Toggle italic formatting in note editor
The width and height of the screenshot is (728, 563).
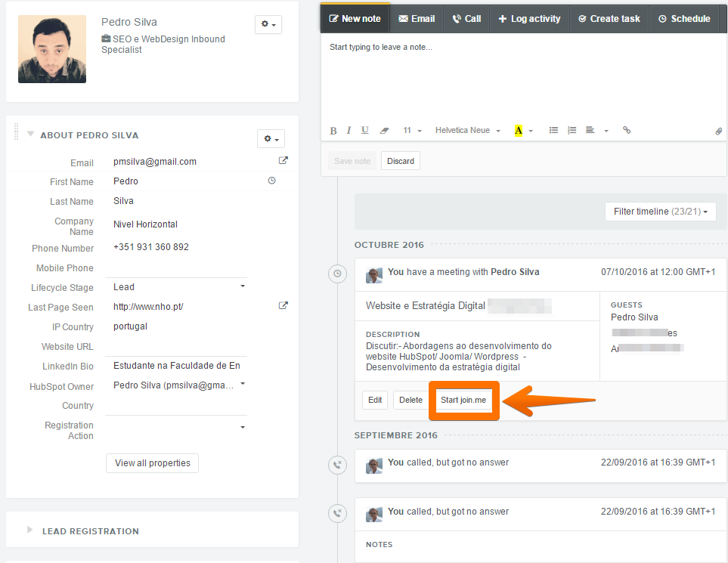pos(349,131)
